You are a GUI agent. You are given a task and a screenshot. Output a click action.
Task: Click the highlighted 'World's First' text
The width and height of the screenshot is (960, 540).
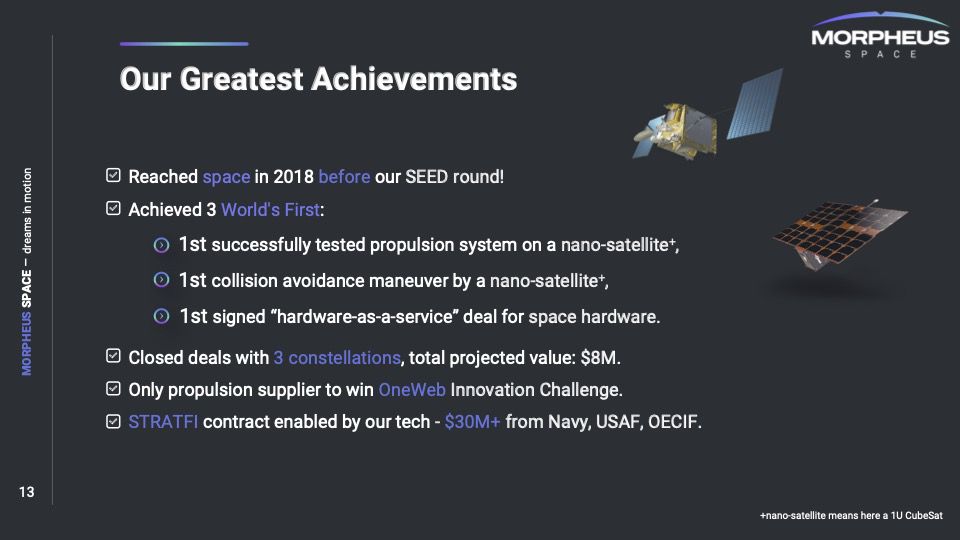tap(270, 210)
